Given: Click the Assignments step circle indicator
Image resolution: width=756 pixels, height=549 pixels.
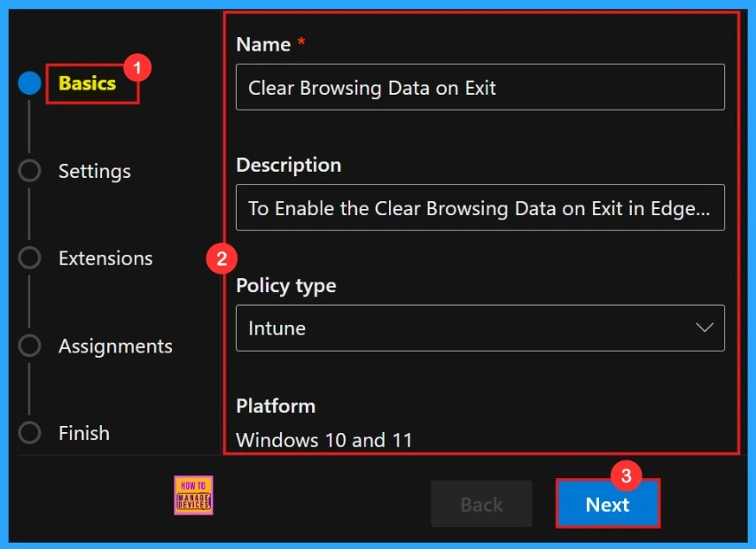Looking at the screenshot, I should tap(29, 345).
